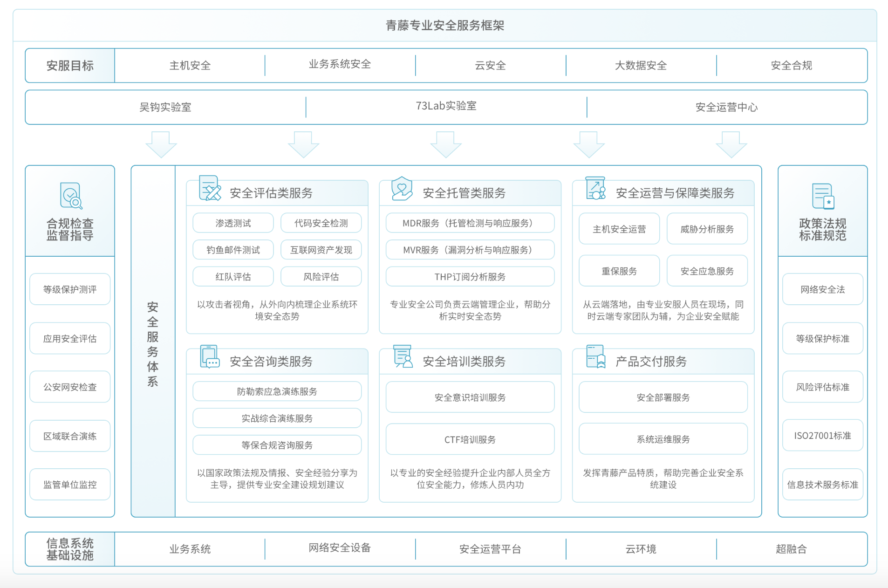The width and height of the screenshot is (888, 588).
Task: Open the 重保服务 item
Action: [x=619, y=271]
